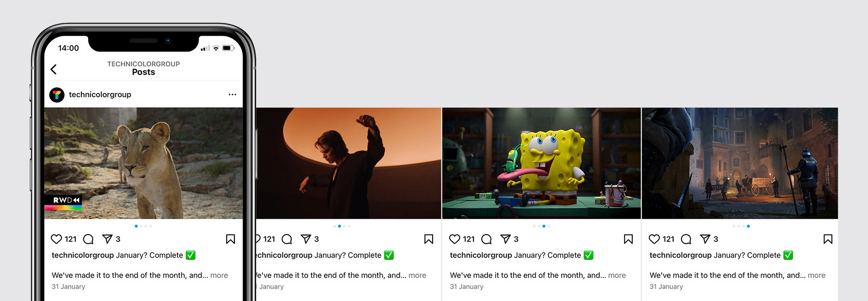
Task: Expand 'more' under the medieval knight post
Action: (816, 275)
